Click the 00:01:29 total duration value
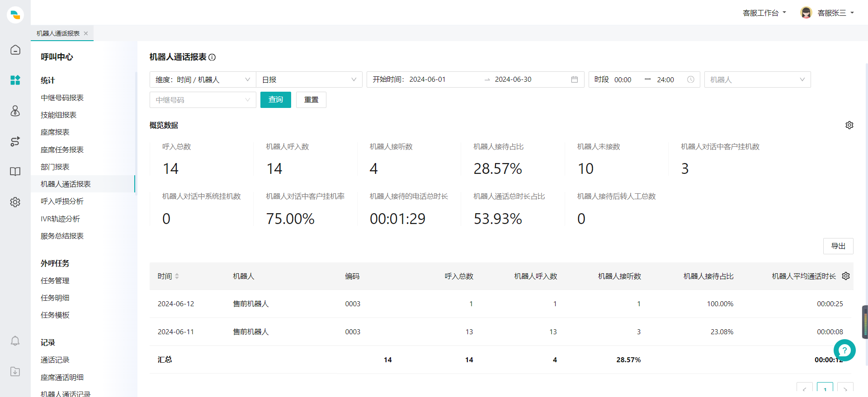The width and height of the screenshot is (868, 397). click(398, 219)
